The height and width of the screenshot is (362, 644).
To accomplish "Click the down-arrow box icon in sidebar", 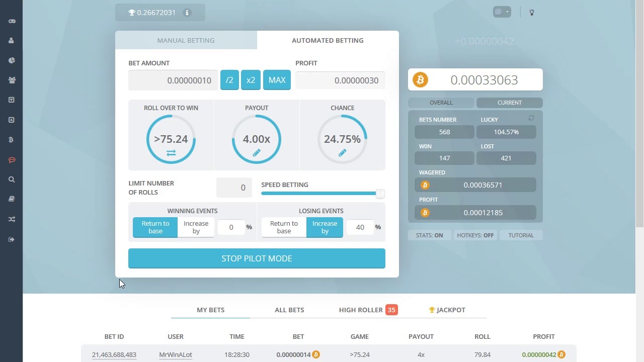I will click(x=12, y=100).
